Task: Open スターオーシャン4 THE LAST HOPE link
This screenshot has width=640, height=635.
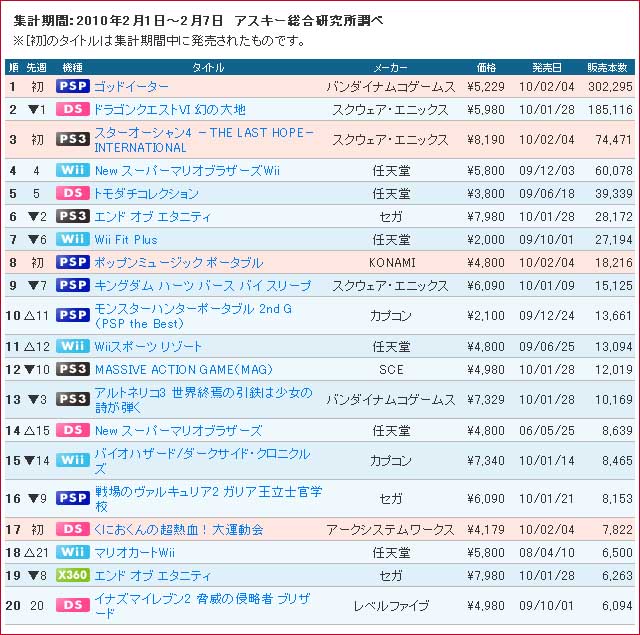Action: [x=204, y=140]
